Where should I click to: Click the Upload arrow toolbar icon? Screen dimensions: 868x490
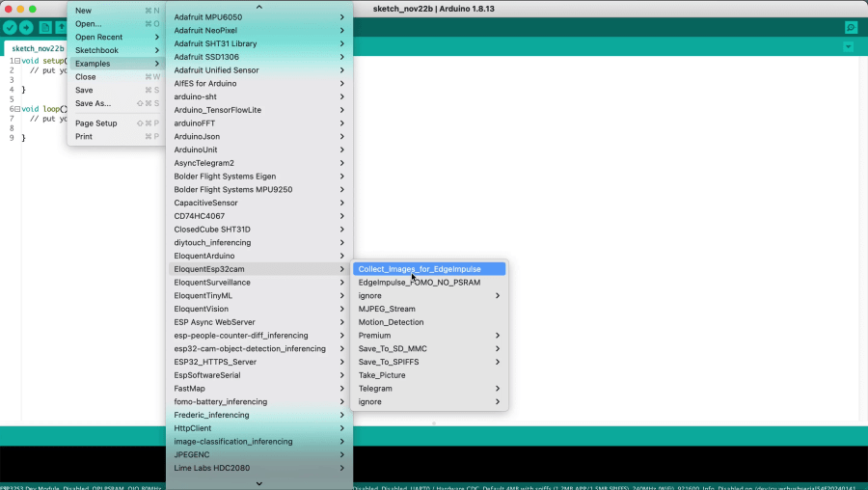click(x=26, y=27)
